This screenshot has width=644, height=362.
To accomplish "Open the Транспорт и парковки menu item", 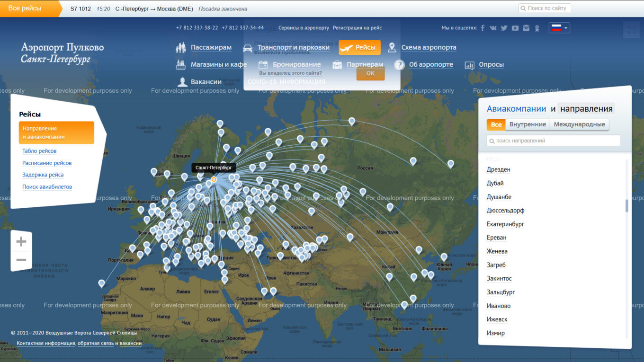I will point(294,47).
